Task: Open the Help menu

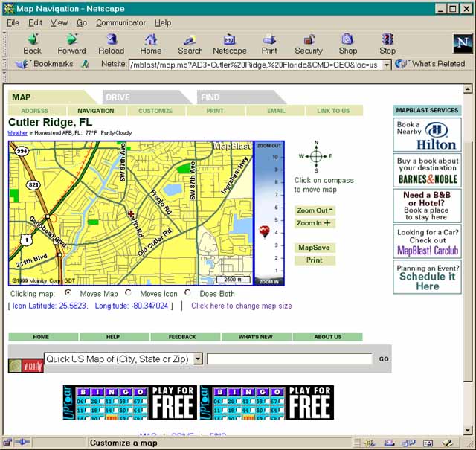Action: tap(163, 23)
